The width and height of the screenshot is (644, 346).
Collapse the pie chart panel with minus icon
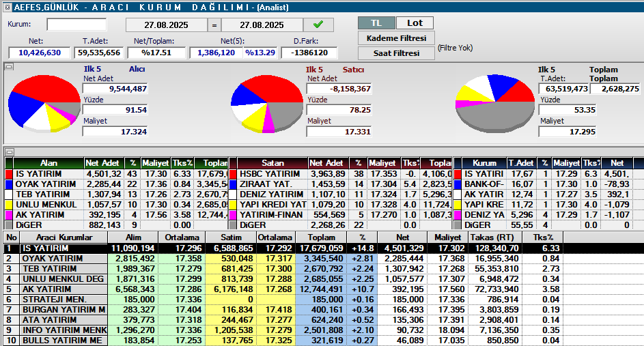pyautogui.click(x=9, y=66)
